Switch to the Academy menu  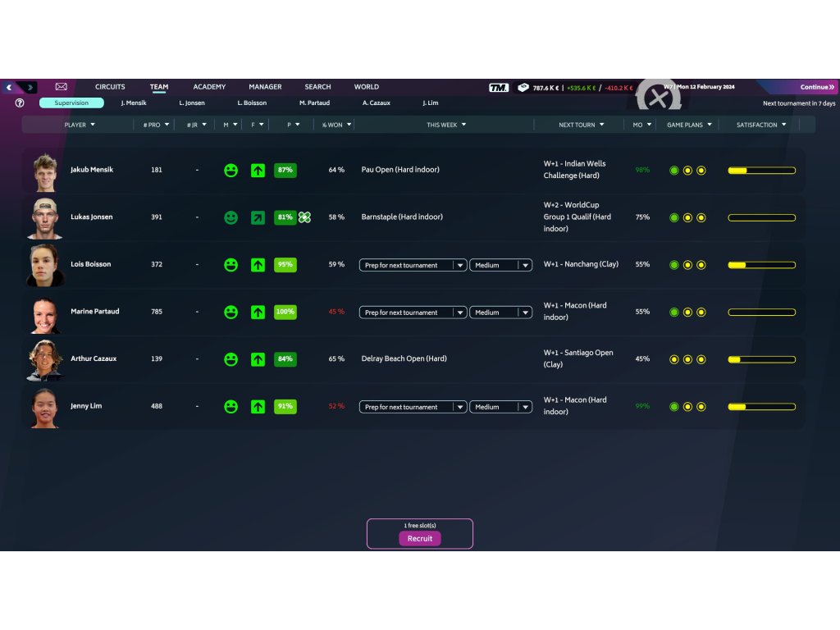tap(209, 87)
